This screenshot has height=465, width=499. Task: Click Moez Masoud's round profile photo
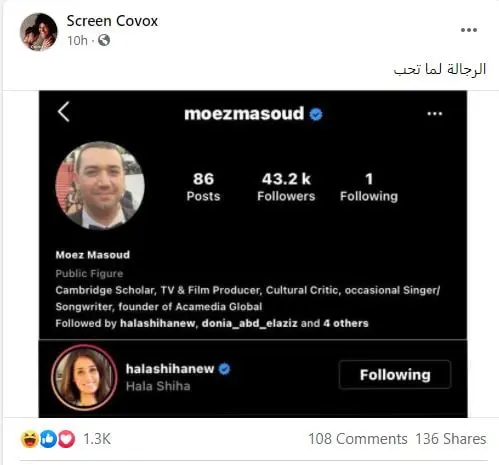click(100, 186)
